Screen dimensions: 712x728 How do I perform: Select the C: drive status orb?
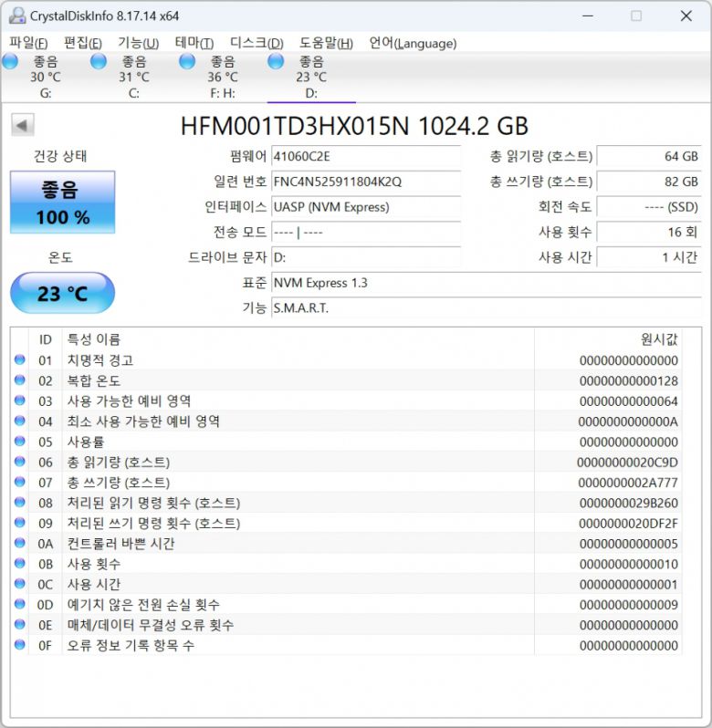pos(99,61)
